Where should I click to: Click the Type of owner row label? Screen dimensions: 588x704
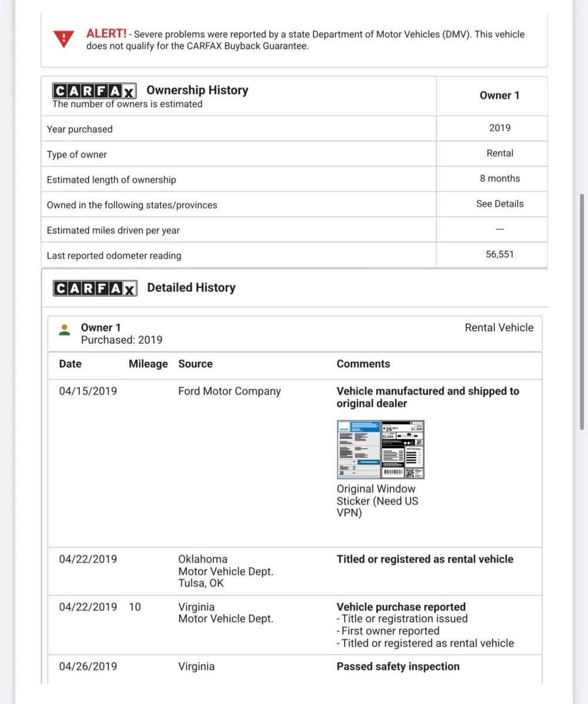point(77,154)
